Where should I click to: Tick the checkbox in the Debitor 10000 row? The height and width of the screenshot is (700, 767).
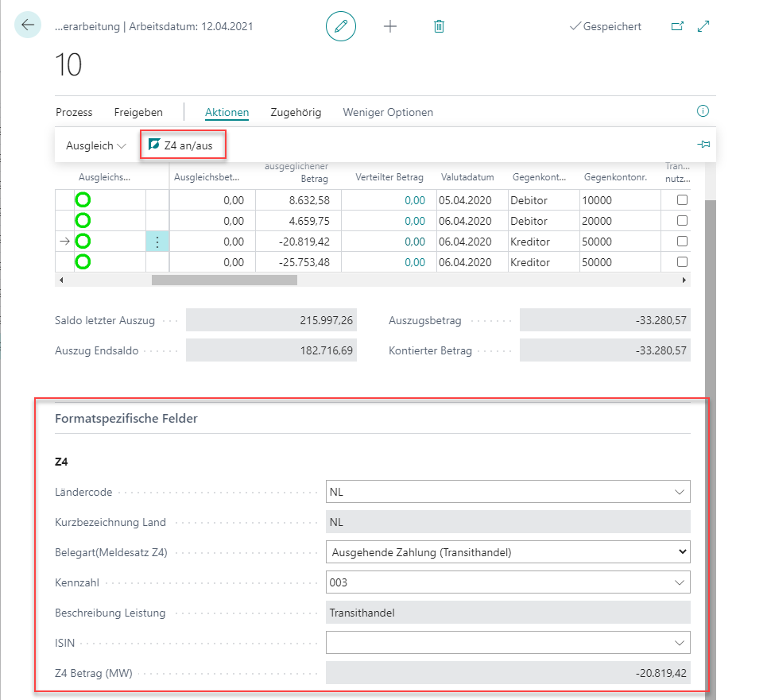(682, 200)
